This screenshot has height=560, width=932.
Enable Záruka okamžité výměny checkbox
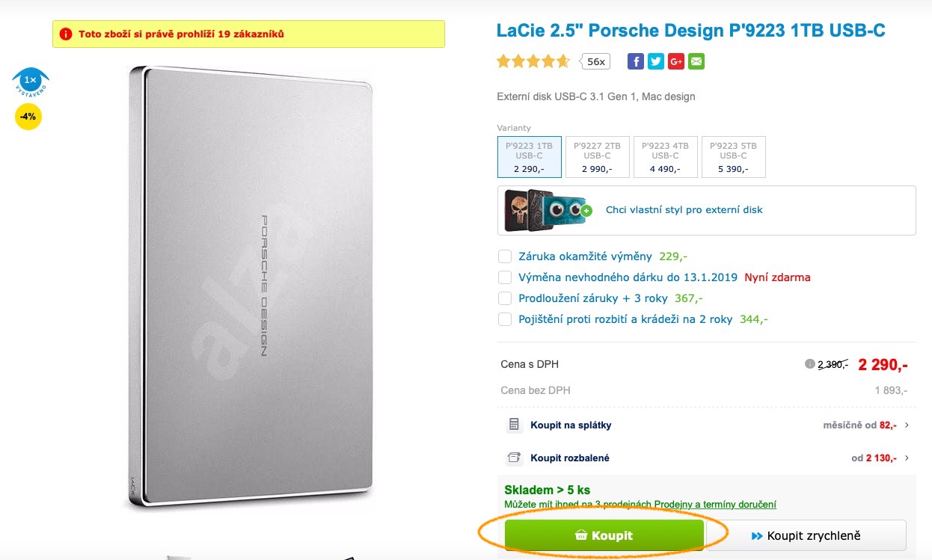coord(505,256)
